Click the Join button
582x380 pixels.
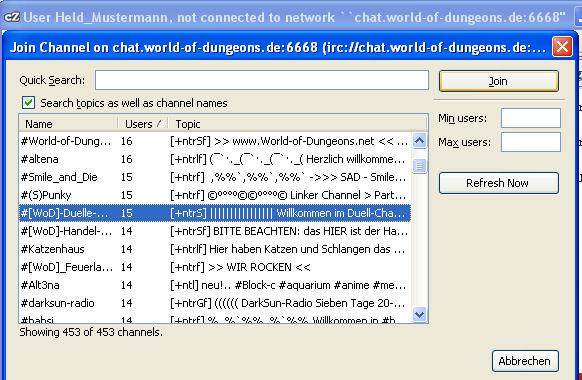pyautogui.click(x=498, y=81)
